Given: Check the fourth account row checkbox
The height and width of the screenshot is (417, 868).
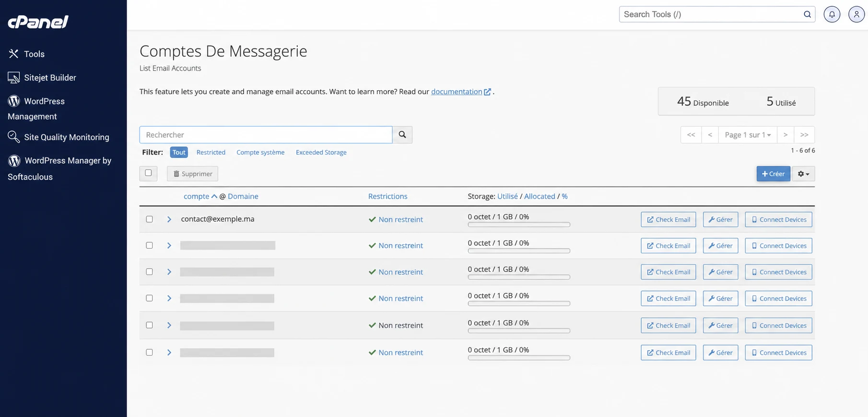Looking at the screenshot, I should pyautogui.click(x=150, y=298).
